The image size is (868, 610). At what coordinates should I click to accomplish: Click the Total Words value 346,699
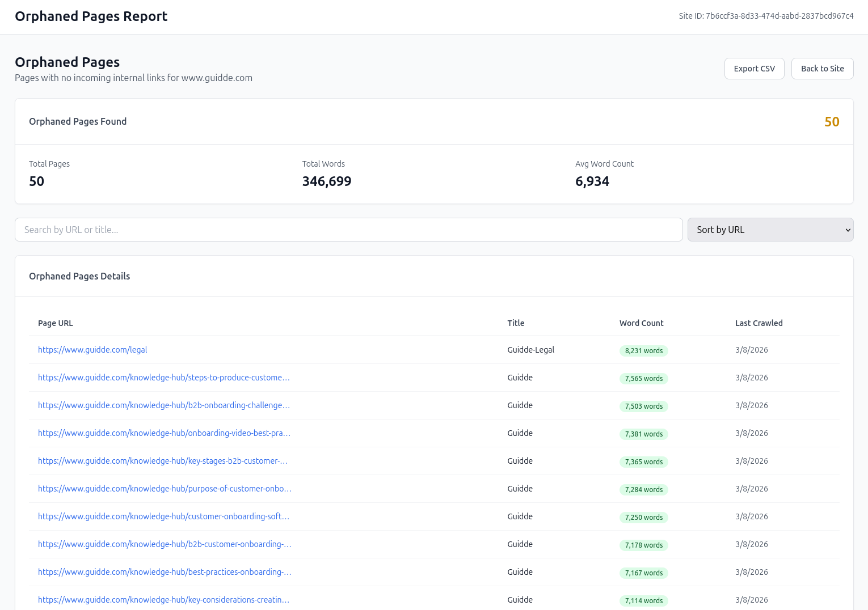coord(327,181)
